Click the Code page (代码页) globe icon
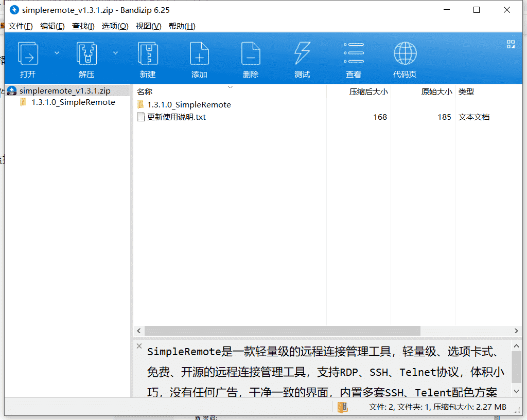 (x=405, y=53)
